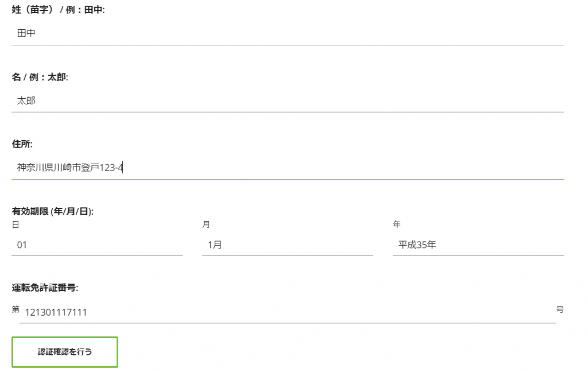Click the surname field containing 田中

point(287,34)
